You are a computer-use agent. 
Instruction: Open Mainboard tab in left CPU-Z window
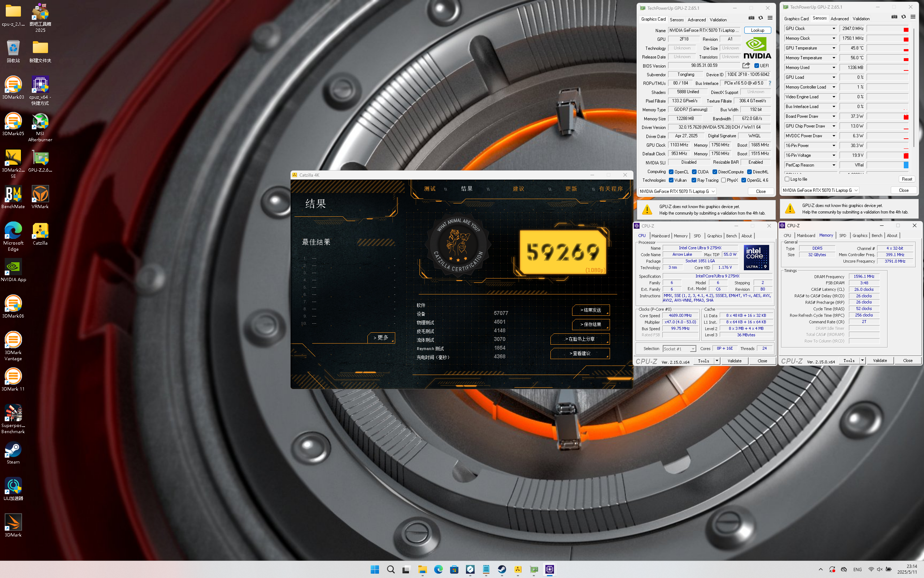pyautogui.click(x=661, y=236)
